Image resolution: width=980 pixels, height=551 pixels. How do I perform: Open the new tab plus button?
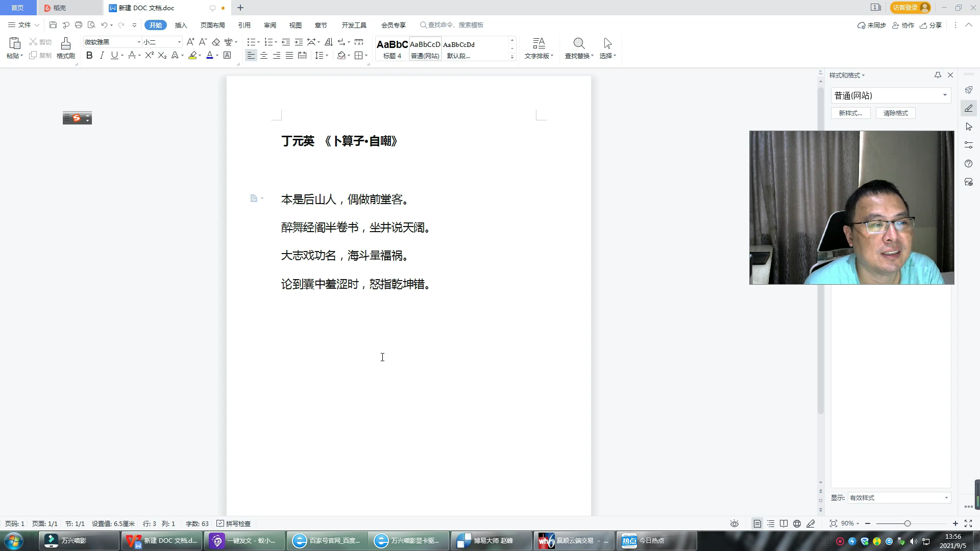240,8
